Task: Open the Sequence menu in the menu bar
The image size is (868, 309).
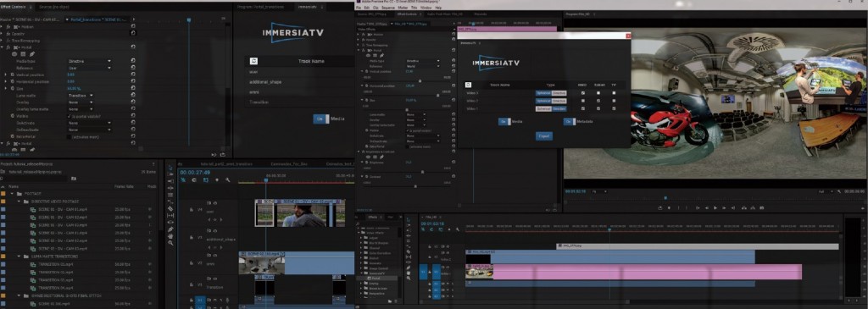Action: 388,8
